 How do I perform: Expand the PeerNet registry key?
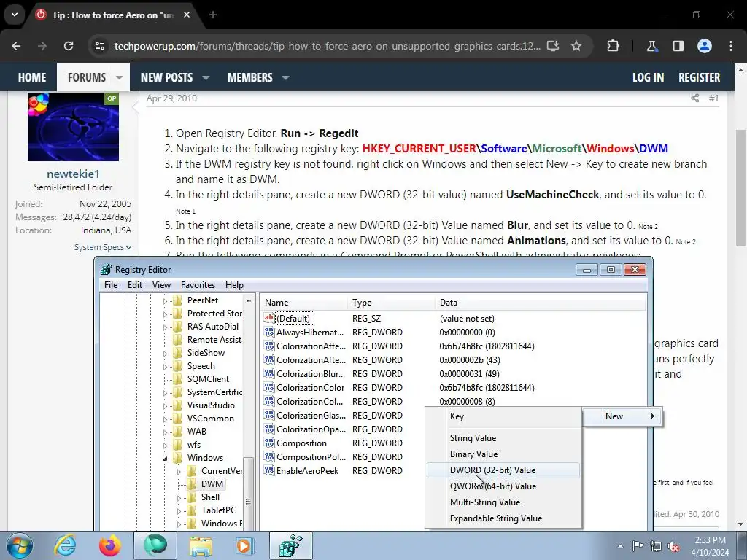[x=166, y=301]
